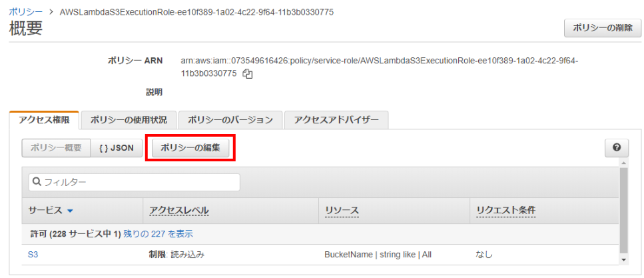The image size is (644, 278).
Task: Open the アクセス権限 tab
Action: pos(44,120)
